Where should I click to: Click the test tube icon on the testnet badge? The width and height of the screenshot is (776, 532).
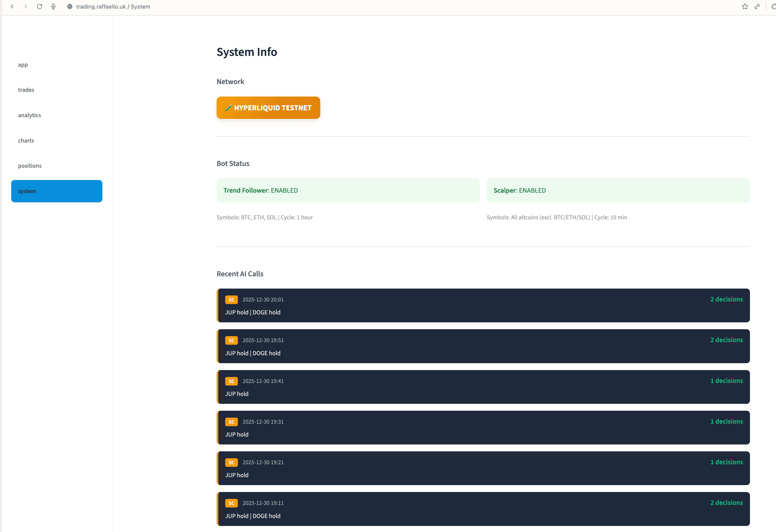pyautogui.click(x=228, y=108)
